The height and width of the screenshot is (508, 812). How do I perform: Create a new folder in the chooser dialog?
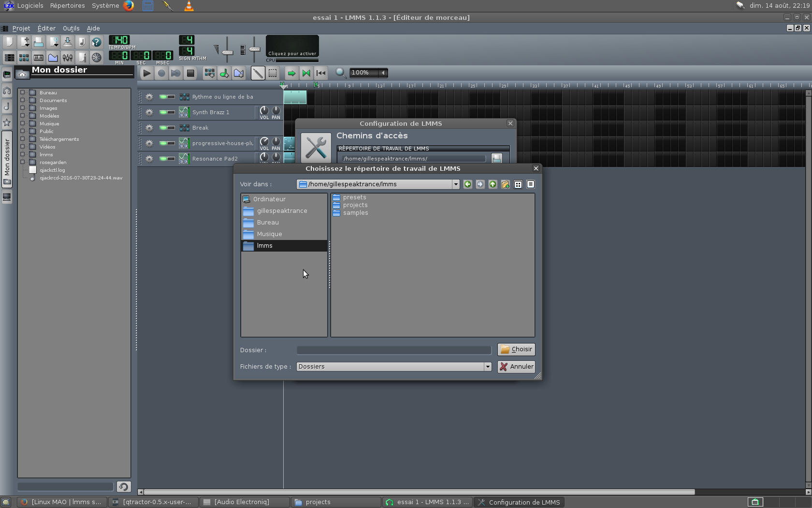(505, 184)
